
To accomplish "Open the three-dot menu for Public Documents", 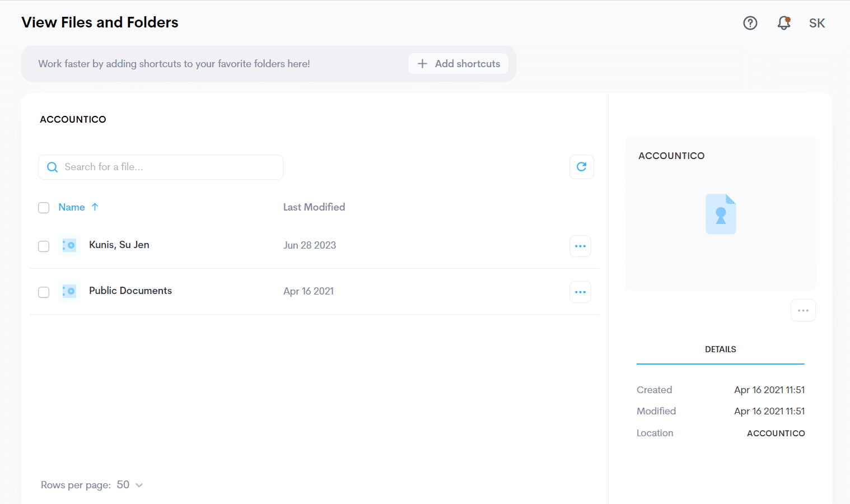I will click(581, 292).
